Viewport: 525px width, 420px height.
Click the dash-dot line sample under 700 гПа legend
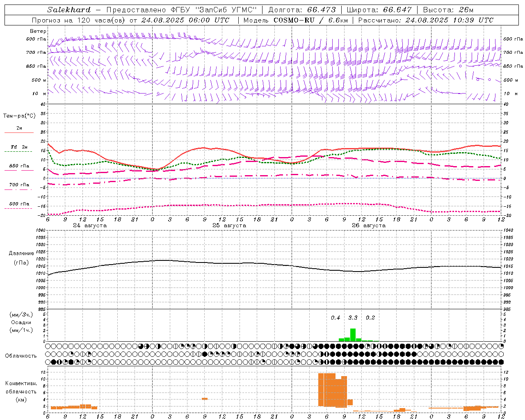19,189
